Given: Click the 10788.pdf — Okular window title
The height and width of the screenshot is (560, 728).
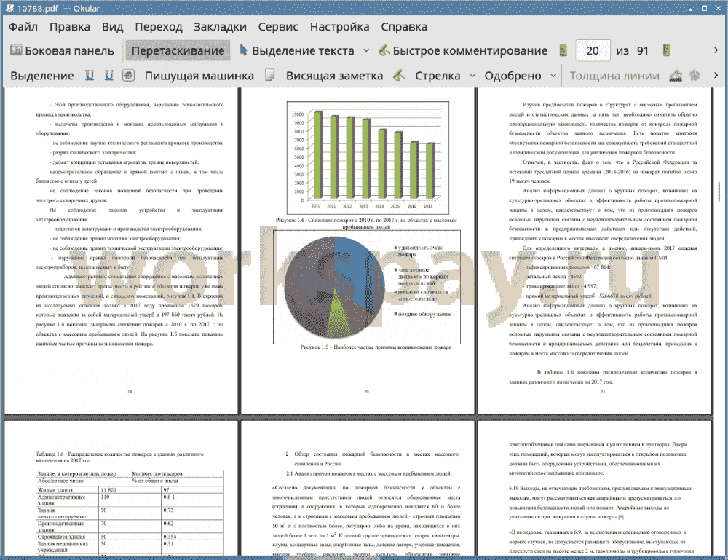Looking at the screenshot, I should coord(58,8).
